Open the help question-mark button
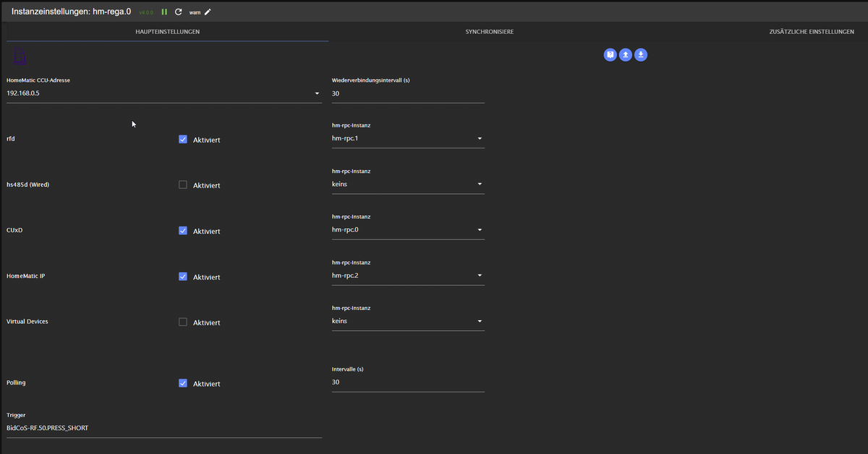868x454 pixels. coord(610,54)
